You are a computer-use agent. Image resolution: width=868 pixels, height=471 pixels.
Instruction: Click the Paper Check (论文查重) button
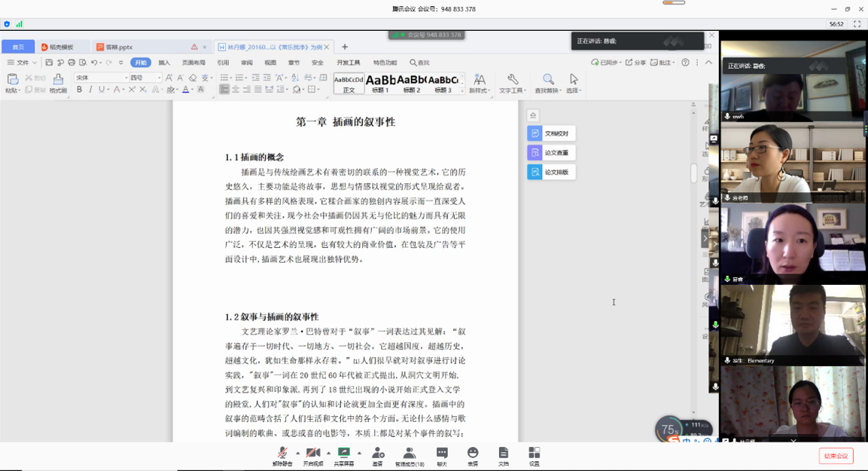[551, 153]
